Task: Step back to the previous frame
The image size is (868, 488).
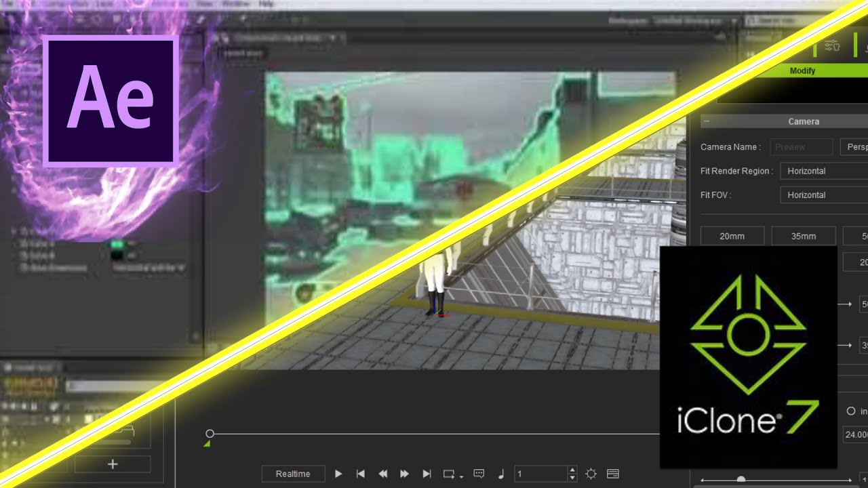Action: pyautogui.click(x=382, y=474)
